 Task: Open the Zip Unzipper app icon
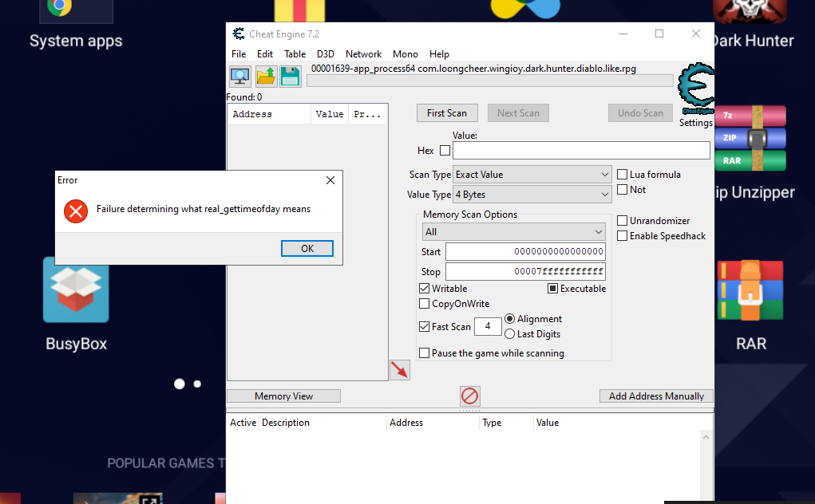pyautogui.click(x=750, y=138)
